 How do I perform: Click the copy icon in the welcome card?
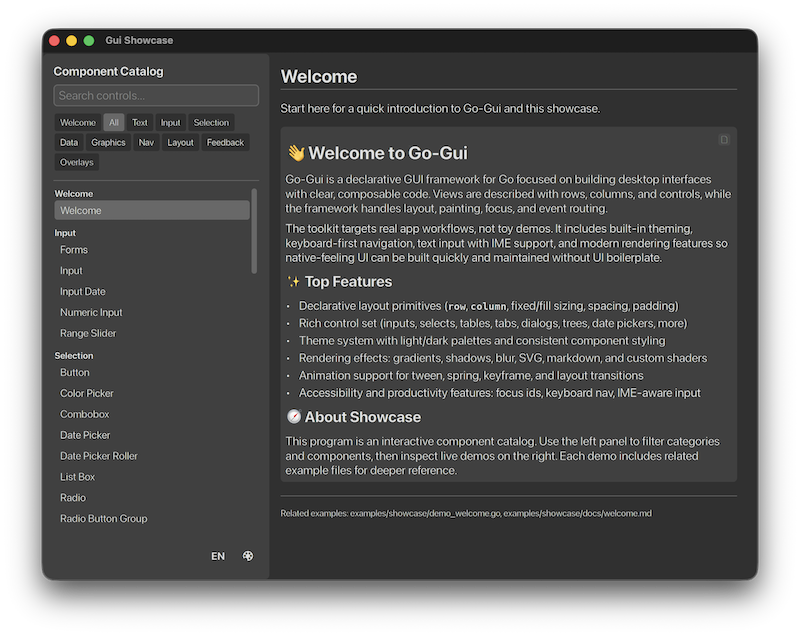pyautogui.click(x=723, y=139)
